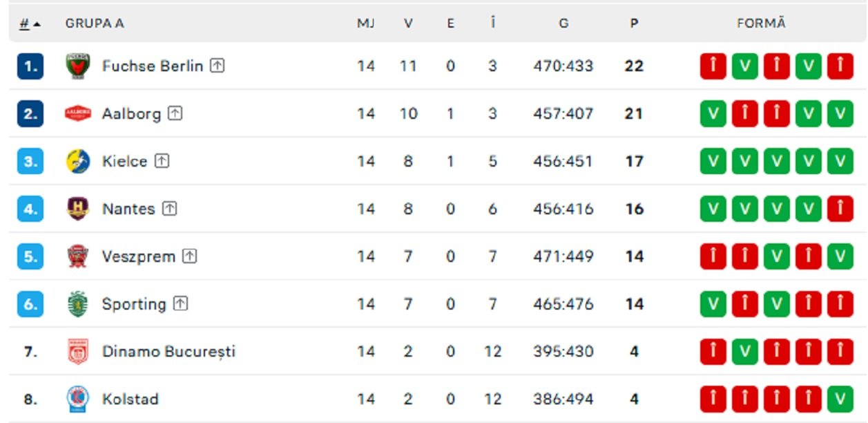
Task: Click the Nantes team crest
Action: tap(77, 209)
